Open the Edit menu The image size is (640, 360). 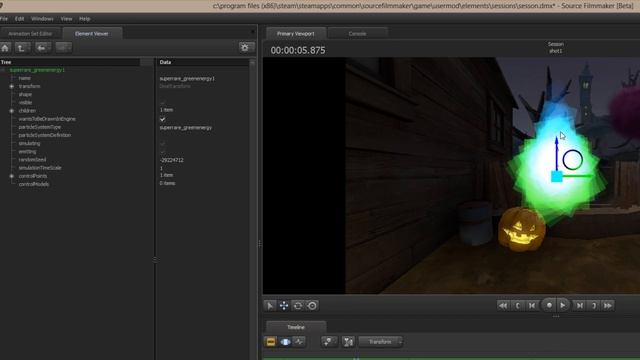tap(19, 19)
